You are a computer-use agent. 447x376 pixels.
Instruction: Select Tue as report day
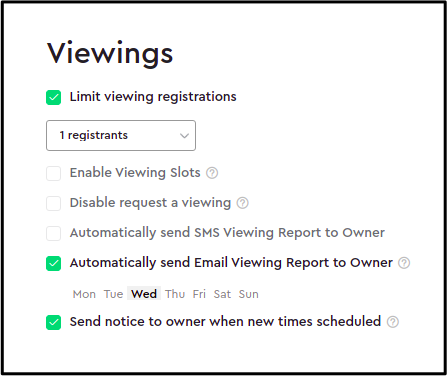113,294
